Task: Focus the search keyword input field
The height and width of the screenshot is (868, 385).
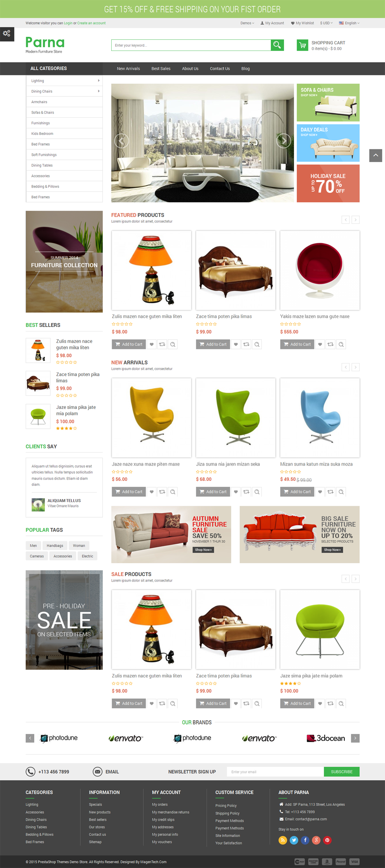Action: 191,45
